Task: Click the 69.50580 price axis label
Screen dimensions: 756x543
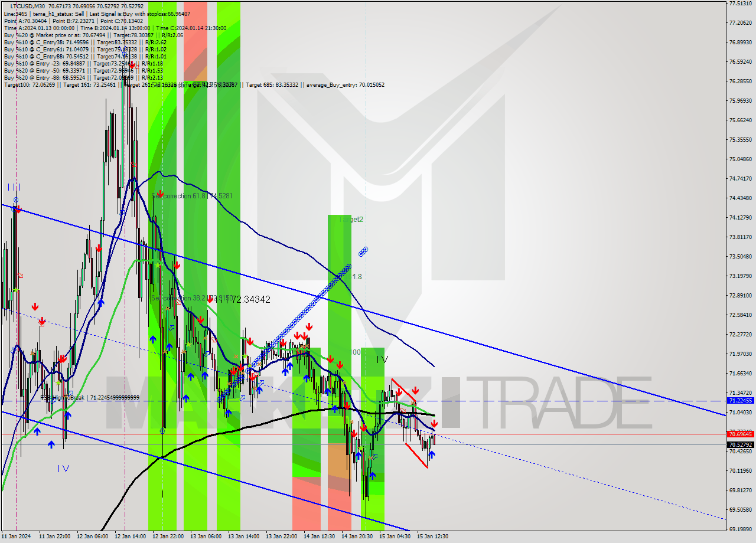Action: pos(740,510)
